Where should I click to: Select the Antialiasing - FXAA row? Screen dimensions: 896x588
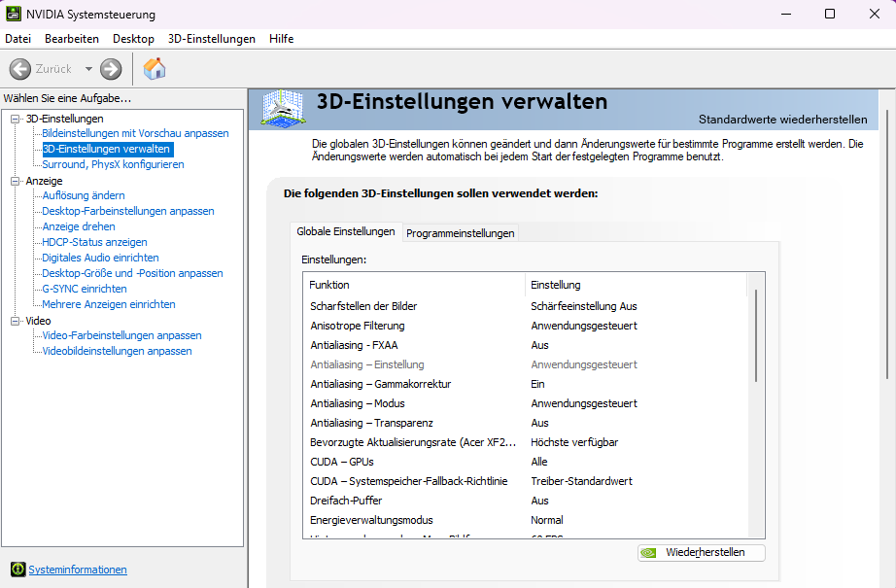pos(525,345)
